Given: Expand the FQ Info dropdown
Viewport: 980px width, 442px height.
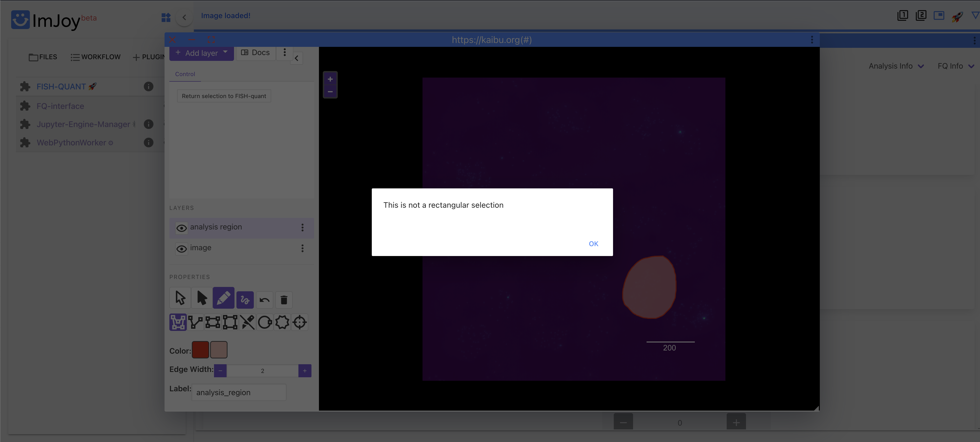Looking at the screenshot, I should coord(956,66).
